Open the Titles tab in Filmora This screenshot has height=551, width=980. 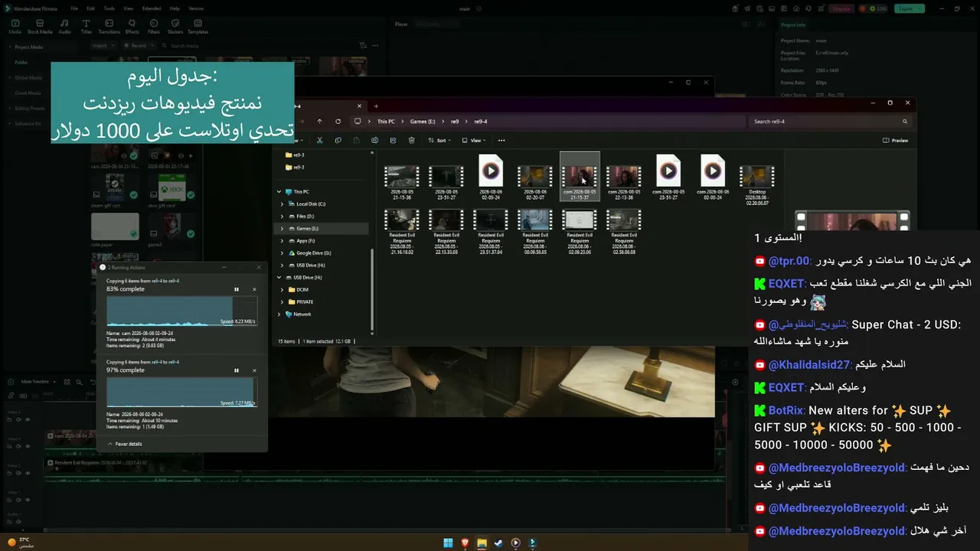[x=86, y=27]
